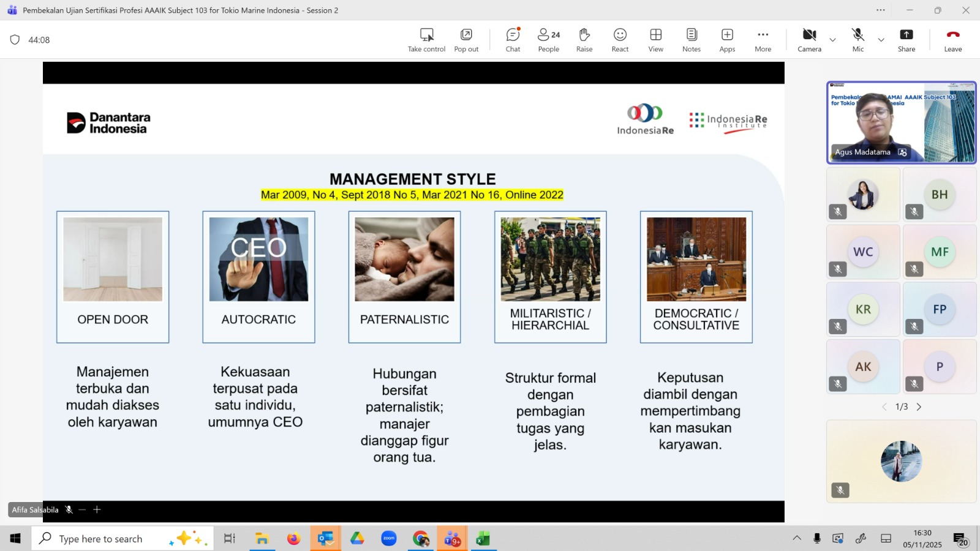The image size is (980, 551).
Task: Zoom in on the shared slide with plus
Action: point(97,509)
